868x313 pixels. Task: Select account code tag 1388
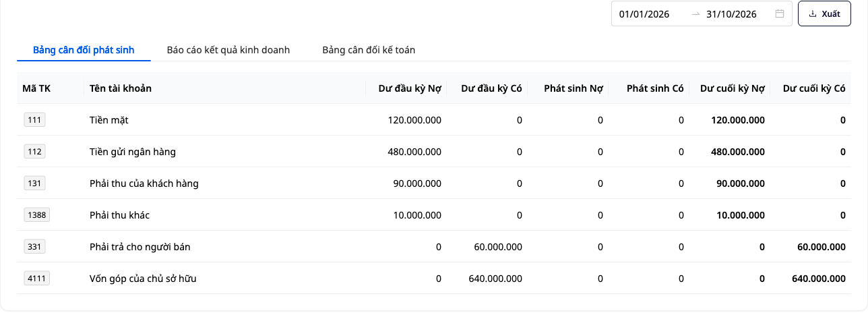pyautogui.click(x=37, y=215)
